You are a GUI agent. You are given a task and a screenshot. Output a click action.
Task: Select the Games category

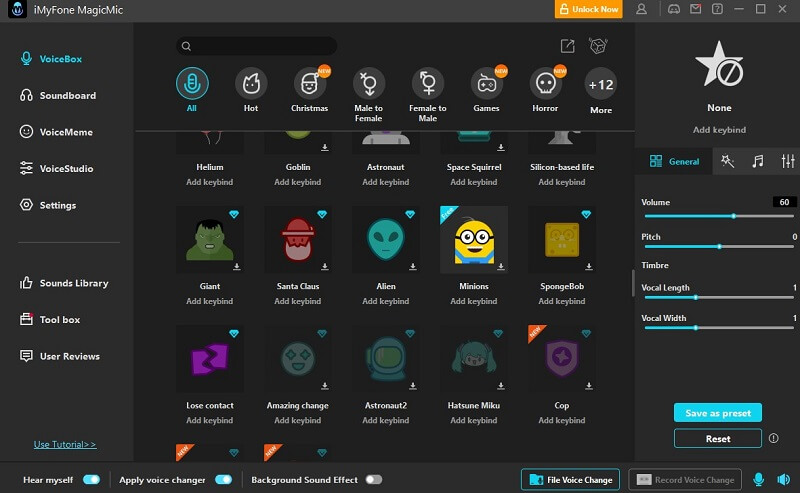tap(486, 83)
